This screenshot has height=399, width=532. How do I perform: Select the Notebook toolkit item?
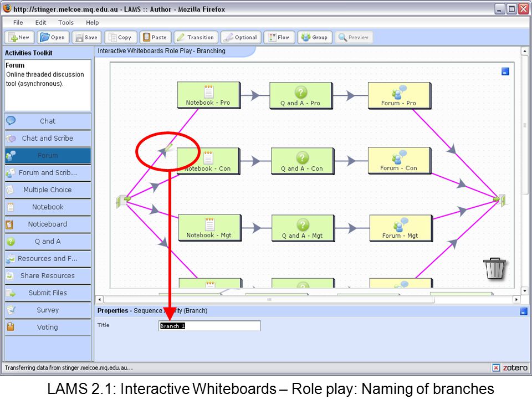point(48,207)
